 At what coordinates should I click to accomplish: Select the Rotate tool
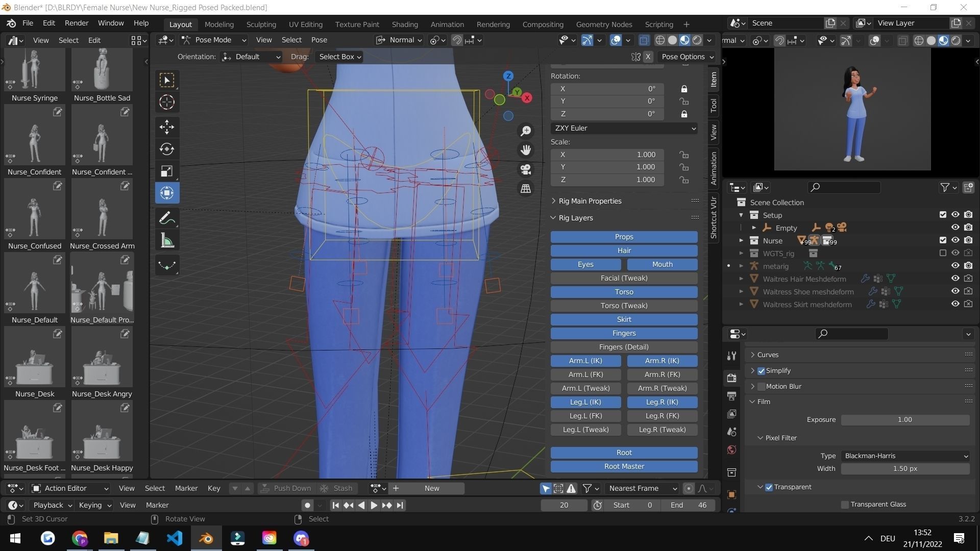167,149
